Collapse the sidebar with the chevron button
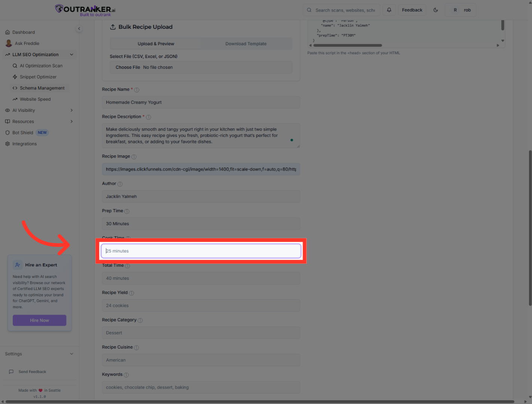532x404 pixels. click(79, 28)
